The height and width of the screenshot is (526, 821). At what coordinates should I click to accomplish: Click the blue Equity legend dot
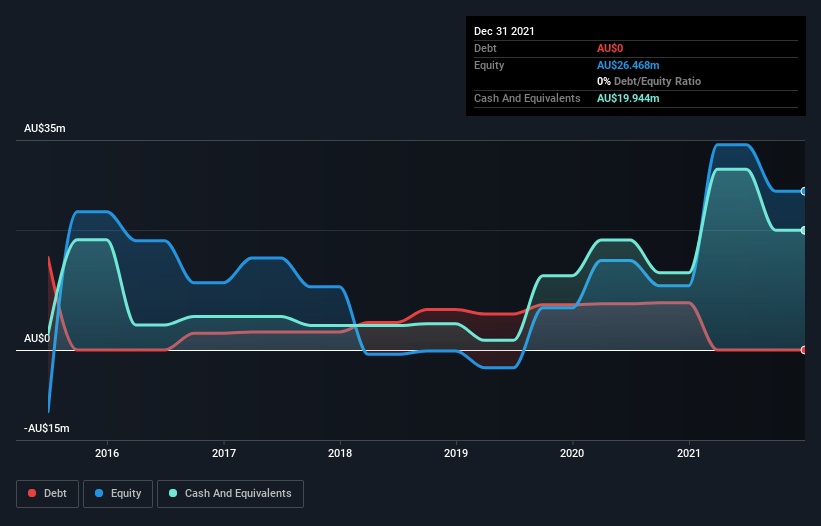tap(99, 493)
